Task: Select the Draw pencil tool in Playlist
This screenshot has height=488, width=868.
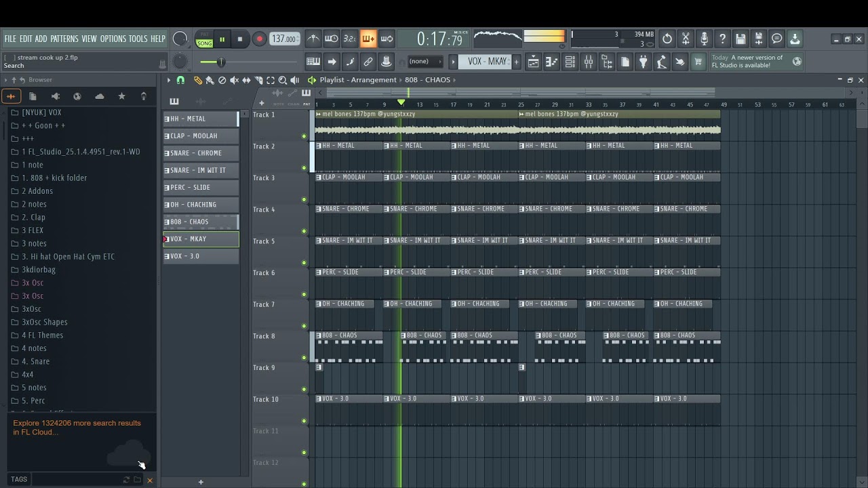Action: tap(198, 80)
